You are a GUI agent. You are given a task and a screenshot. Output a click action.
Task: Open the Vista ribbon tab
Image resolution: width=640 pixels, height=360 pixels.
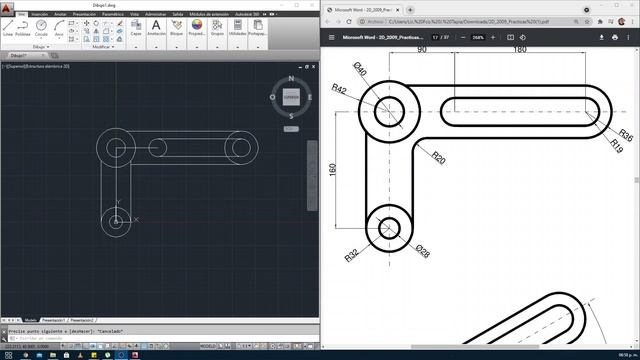point(134,14)
